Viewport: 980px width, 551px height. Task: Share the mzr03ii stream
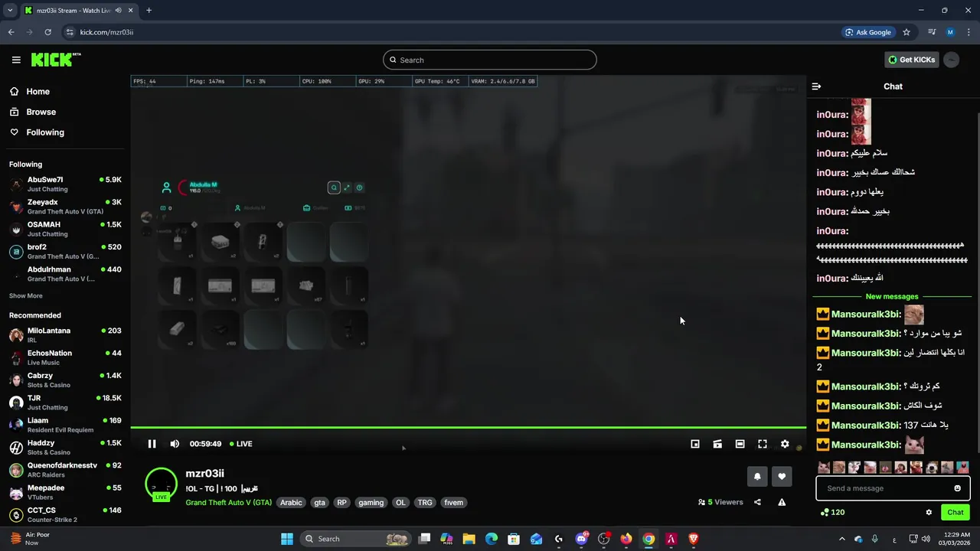(757, 502)
